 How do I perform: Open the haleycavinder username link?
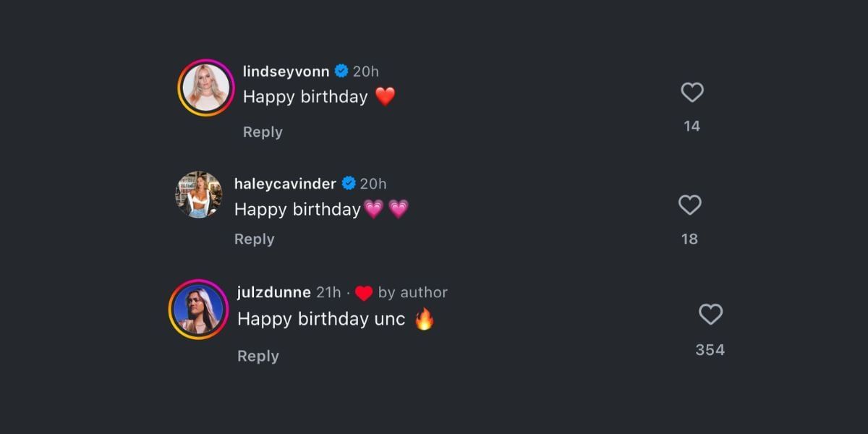pos(285,184)
